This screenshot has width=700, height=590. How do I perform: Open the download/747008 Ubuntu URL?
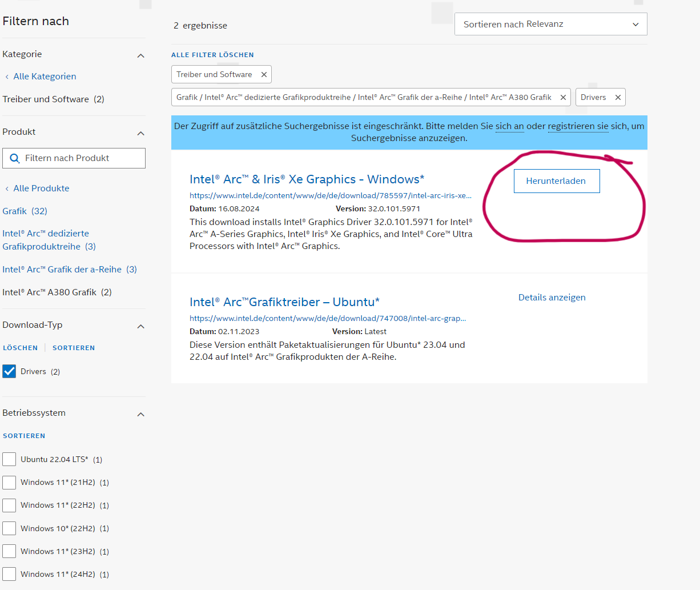(x=328, y=318)
